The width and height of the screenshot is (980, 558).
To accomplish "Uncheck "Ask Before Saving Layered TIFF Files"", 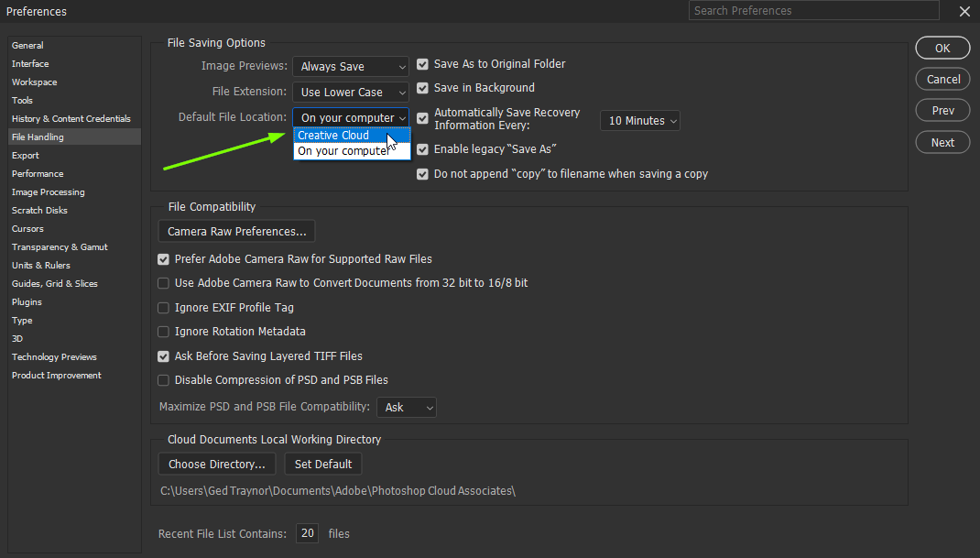I will [163, 356].
